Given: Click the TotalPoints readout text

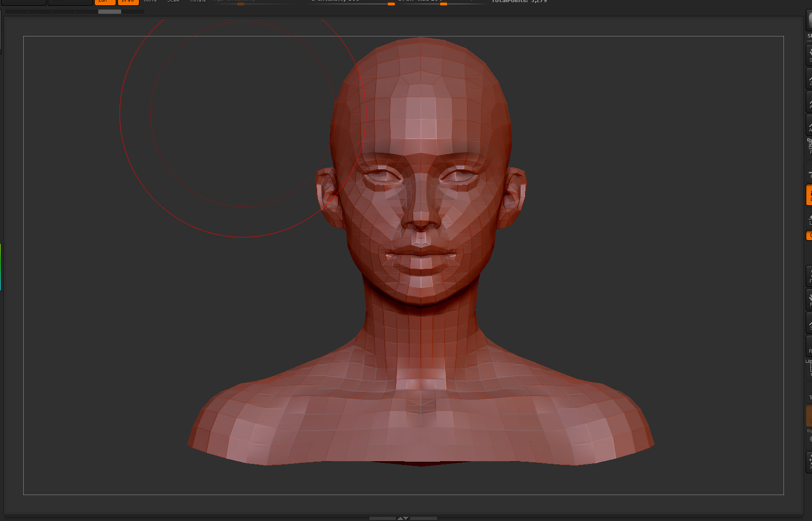Looking at the screenshot, I should (519, 2).
